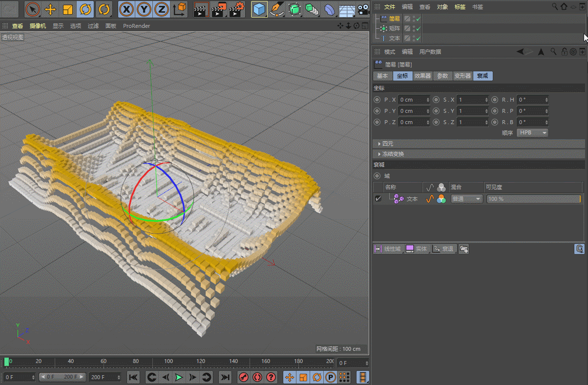Lock the Y axis
Screen dimensions: 588x385
(x=144, y=9)
